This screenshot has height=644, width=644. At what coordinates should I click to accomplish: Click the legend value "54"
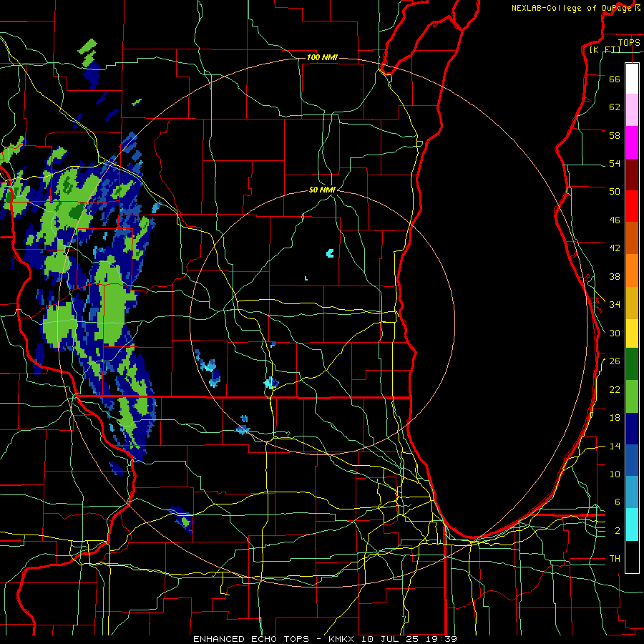coord(615,163)
